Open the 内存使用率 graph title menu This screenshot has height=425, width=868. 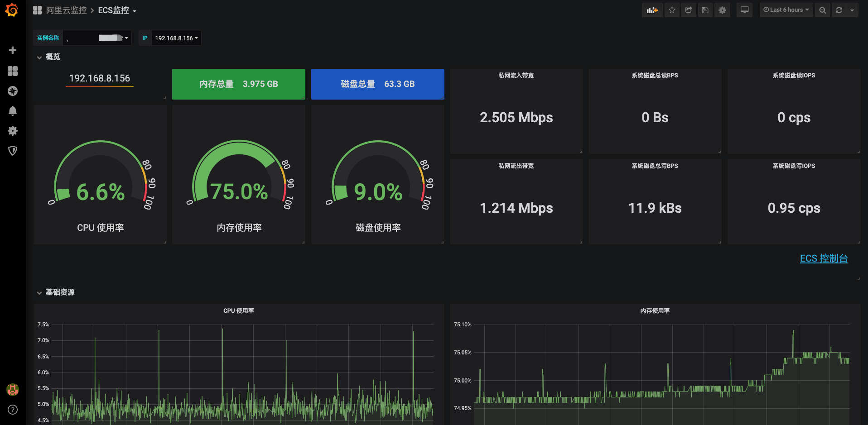point(655,311)
